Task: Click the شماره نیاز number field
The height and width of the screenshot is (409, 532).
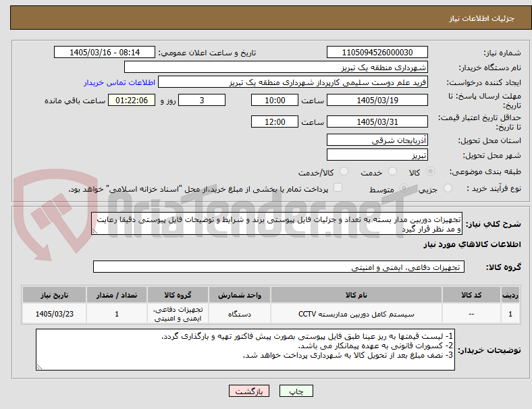Action: (x=377, y=53)
